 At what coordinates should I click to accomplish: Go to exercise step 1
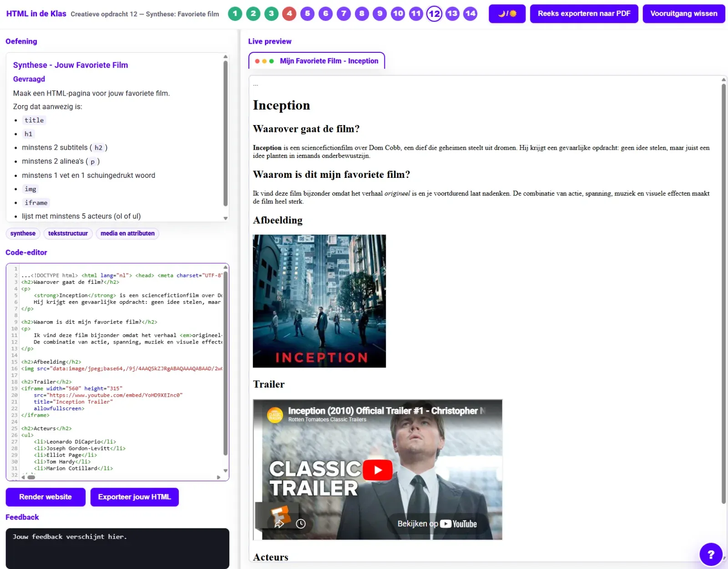click(235, 14)
